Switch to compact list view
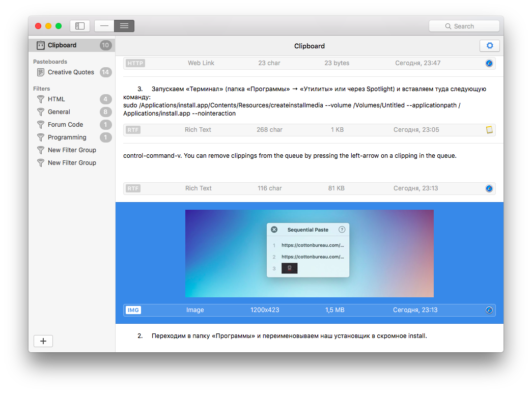Viewport: 532px width, 393px height. coord(104,26)
